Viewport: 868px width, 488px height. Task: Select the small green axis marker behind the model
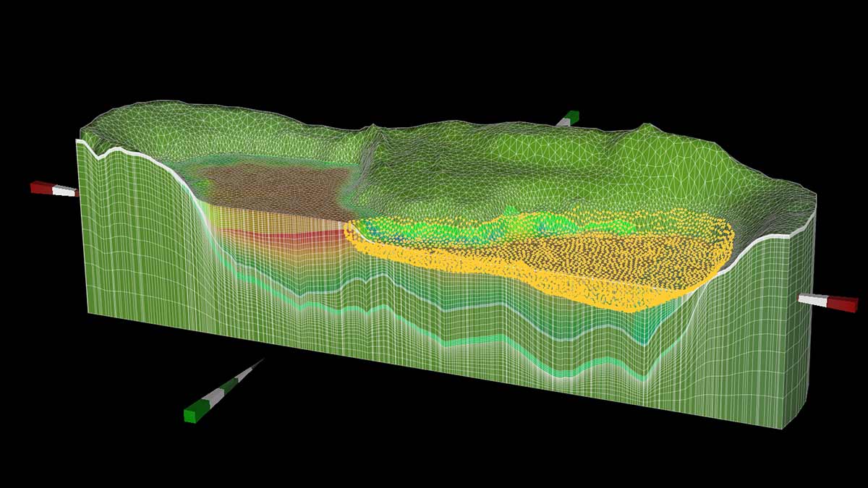568,118
